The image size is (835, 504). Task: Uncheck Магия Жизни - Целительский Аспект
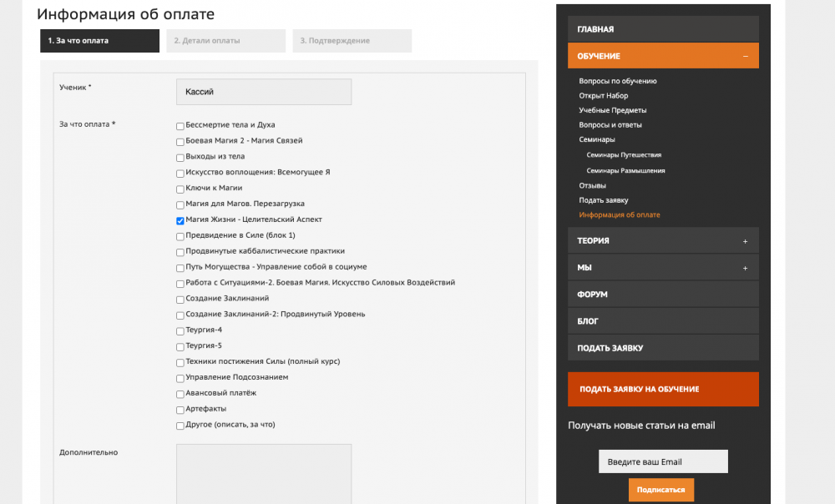180,221
